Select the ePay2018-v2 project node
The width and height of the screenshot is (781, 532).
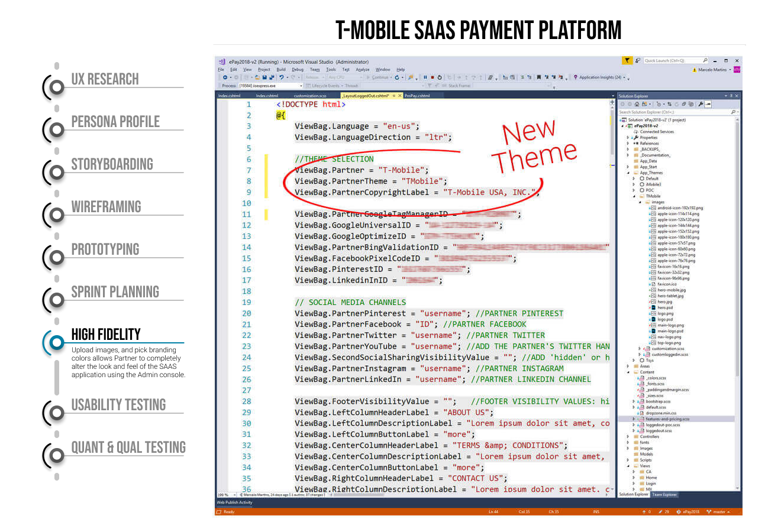[x=646, y=126]
